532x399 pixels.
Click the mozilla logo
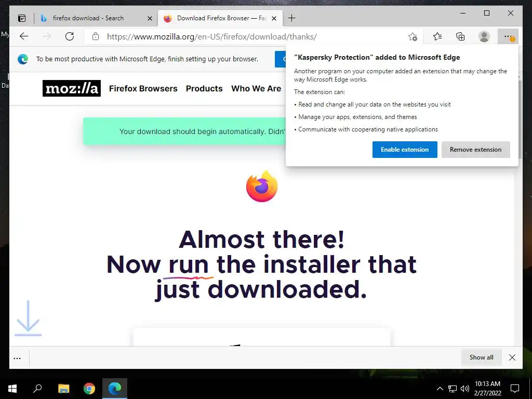pos(72,88)
